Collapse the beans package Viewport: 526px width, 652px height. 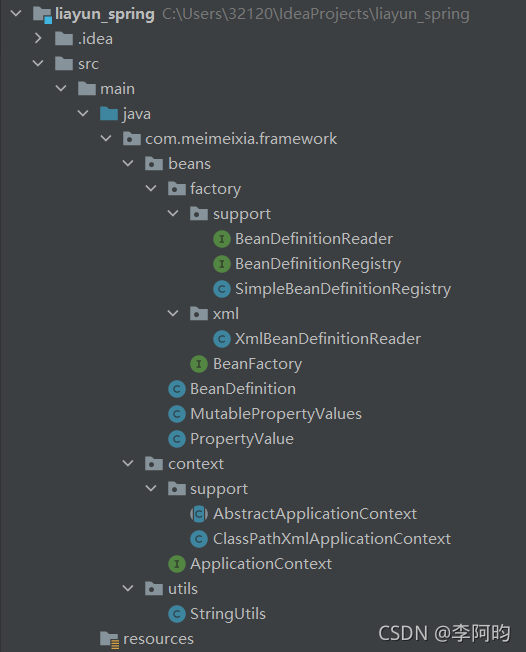coord(128,163)
